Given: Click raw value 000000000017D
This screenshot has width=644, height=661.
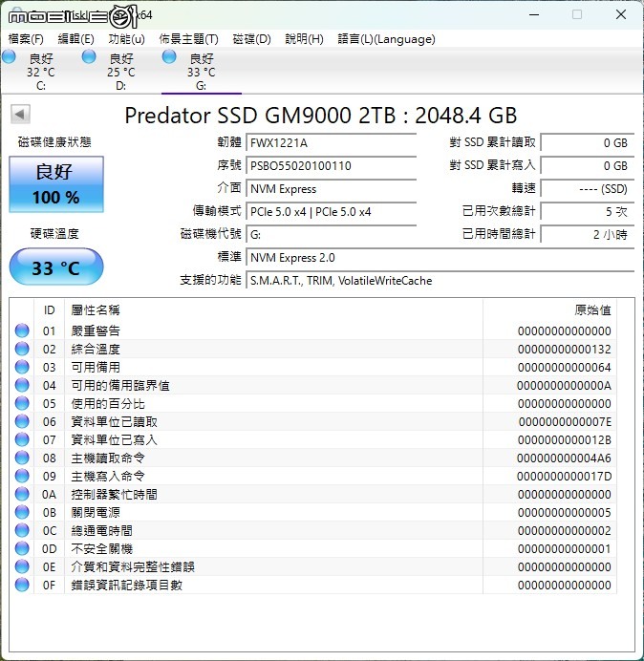Looking at the screenshot, I should pos(564,476).
